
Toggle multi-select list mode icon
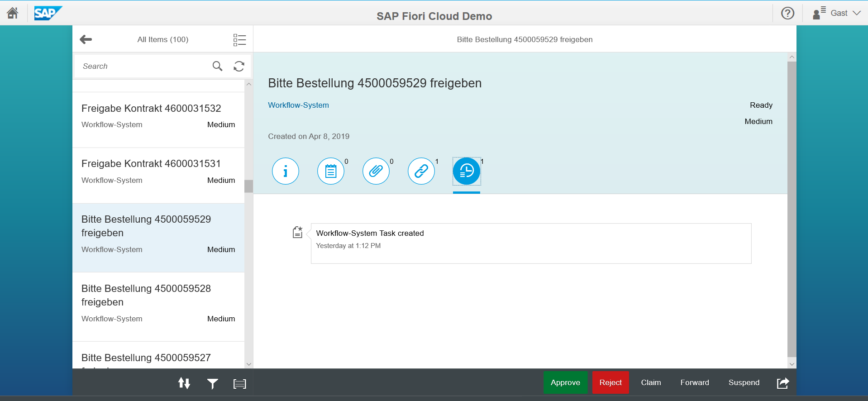[239, 40]
